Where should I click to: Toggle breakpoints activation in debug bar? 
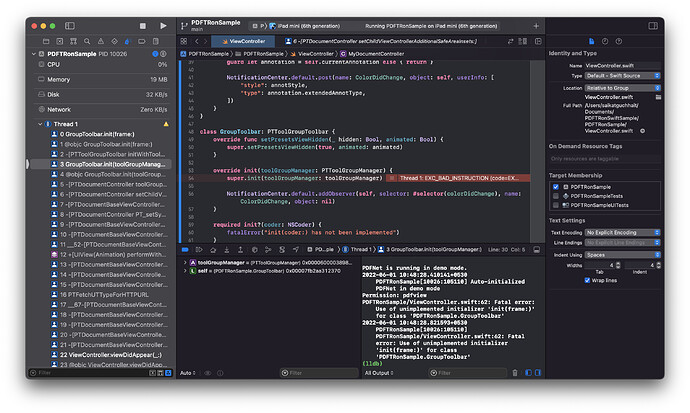point(185,249)
